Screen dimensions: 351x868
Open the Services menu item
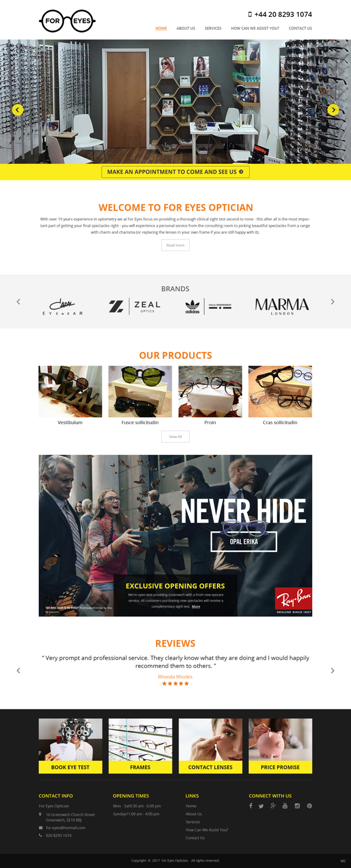pyautogui.click(x=213, y=28)
